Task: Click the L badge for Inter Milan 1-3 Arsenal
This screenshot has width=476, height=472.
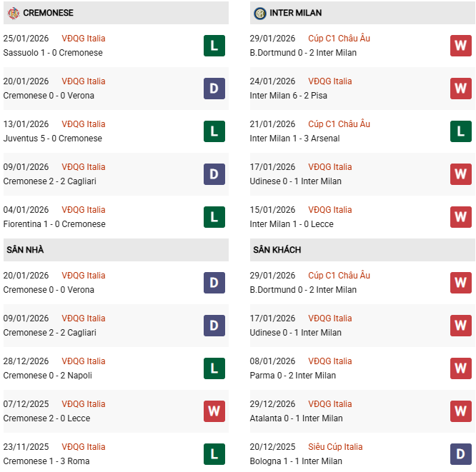Action: pos(461,131)
